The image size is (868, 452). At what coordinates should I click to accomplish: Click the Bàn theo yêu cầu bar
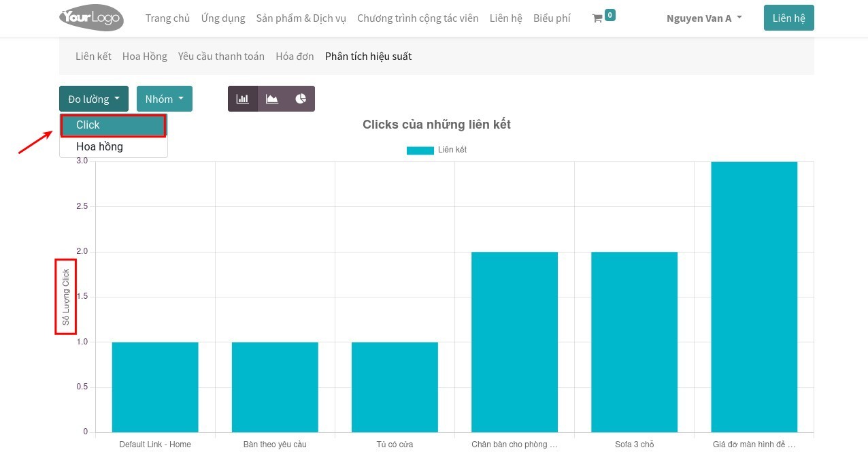pyautogui.click(x=275, y=387)
